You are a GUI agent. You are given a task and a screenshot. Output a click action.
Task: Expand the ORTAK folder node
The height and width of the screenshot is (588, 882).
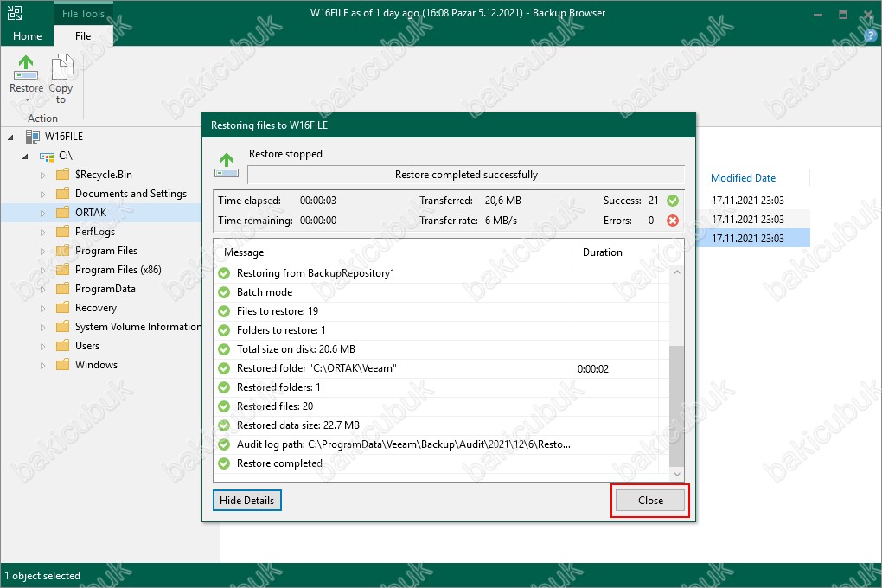(x=42, y=214)
